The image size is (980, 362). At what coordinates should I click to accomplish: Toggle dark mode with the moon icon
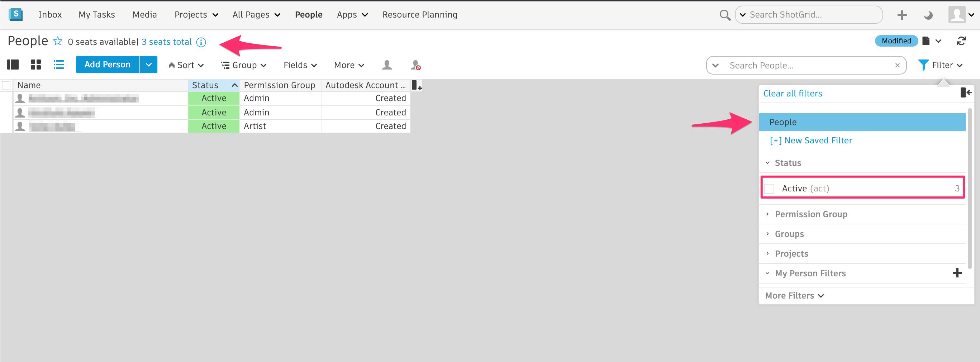pyautogui.click(x=928, y=15)
